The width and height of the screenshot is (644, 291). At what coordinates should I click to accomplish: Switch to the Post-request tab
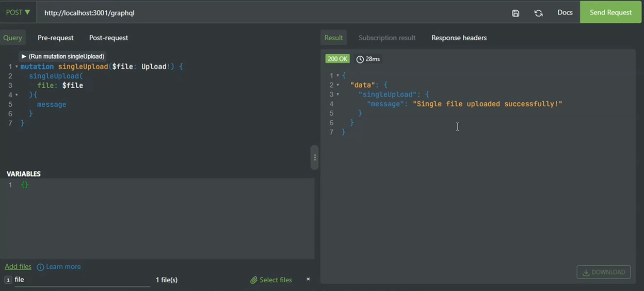click(x=108, y=38)
